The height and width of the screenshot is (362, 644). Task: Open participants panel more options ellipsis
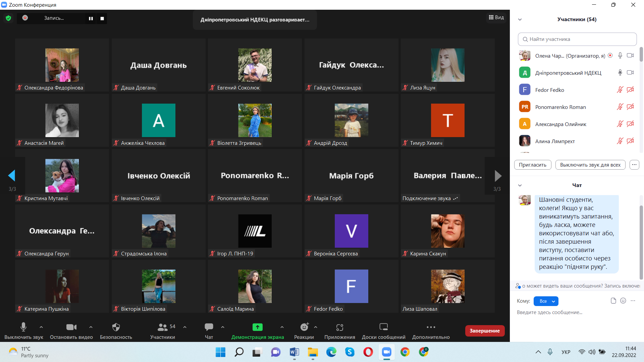coord(634,165)
